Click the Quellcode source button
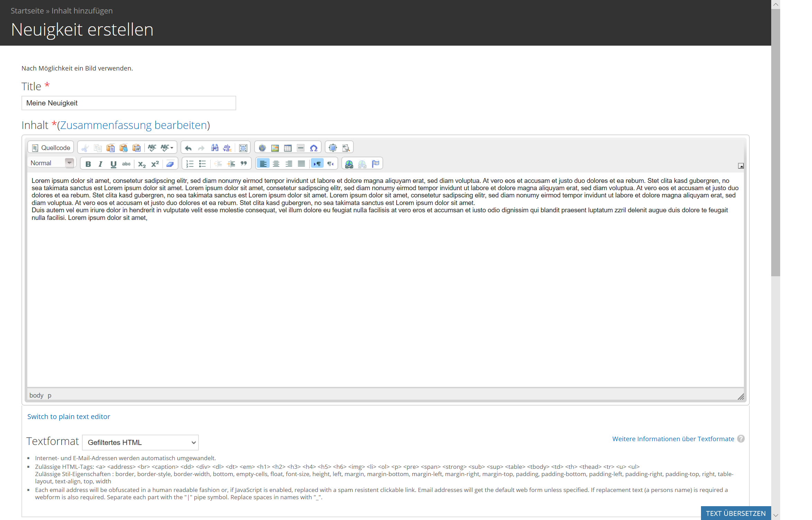Screen dimensions: 812x520 [x=51, y=148]
